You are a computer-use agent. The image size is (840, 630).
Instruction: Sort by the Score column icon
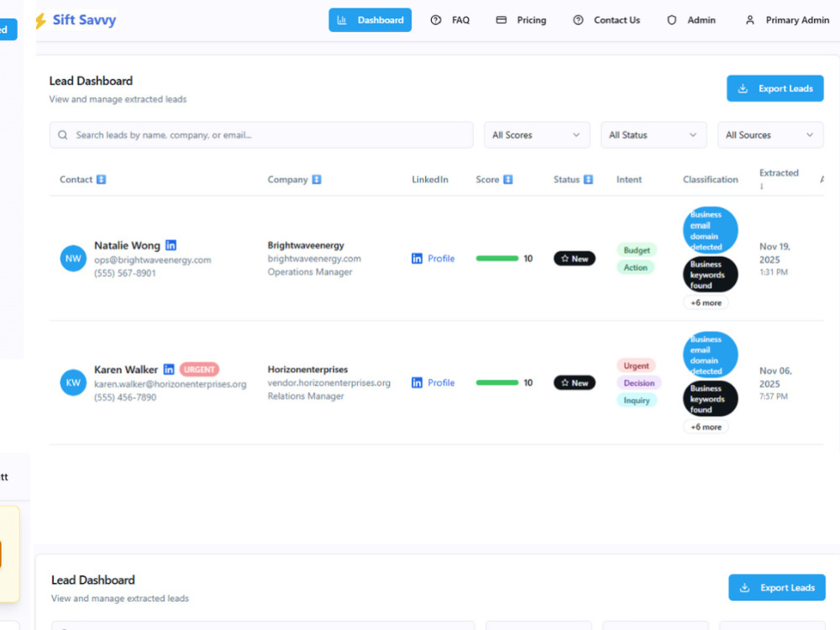click(x=508, y=180)
